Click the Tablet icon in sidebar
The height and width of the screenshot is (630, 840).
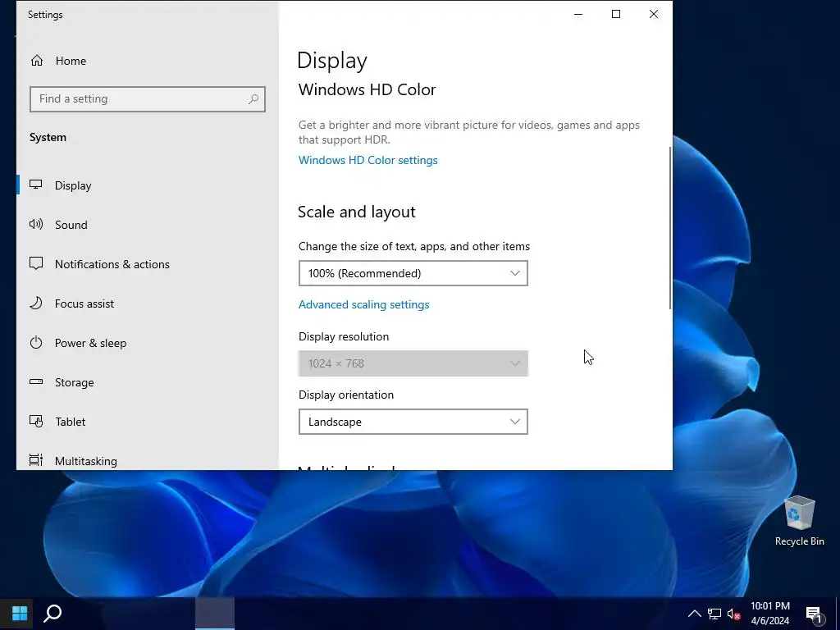[36, 421]
